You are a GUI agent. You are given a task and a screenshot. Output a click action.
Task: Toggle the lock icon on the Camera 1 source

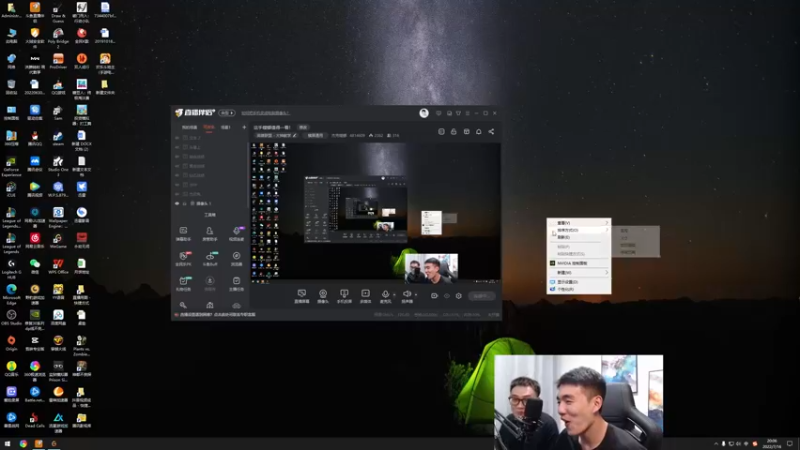coord(185,204)
